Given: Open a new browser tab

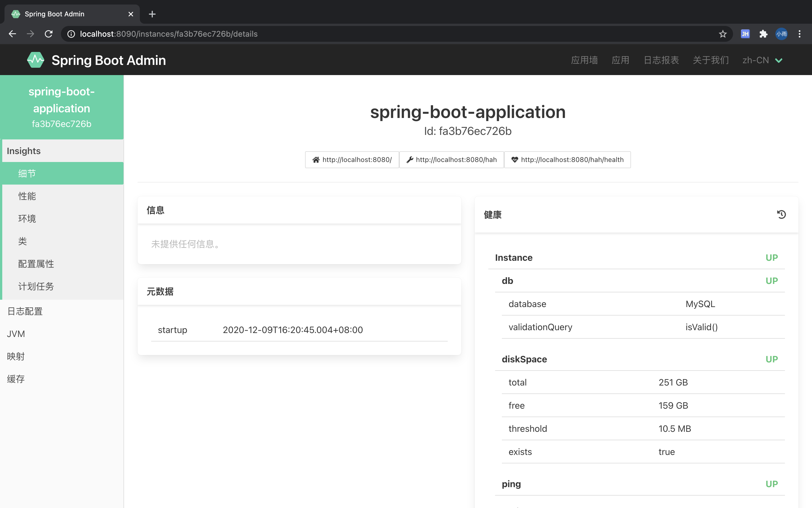Looking at the screenshot, I should coord(152,14).
